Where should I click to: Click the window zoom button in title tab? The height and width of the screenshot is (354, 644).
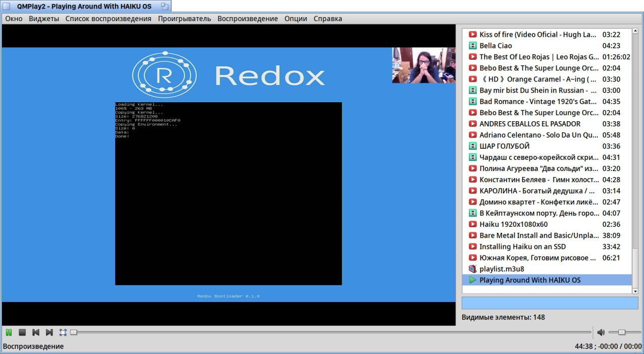tap(165, 6)
